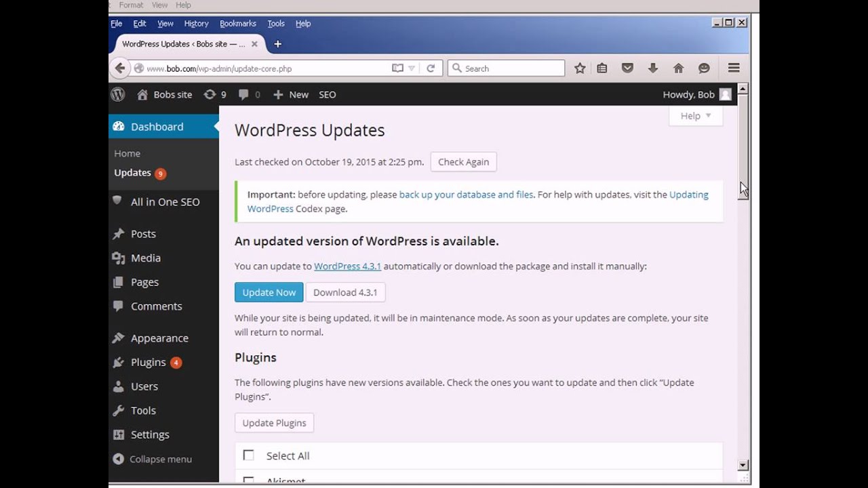
Task: Click the Settings sliders icon
Action: [119, 434]
